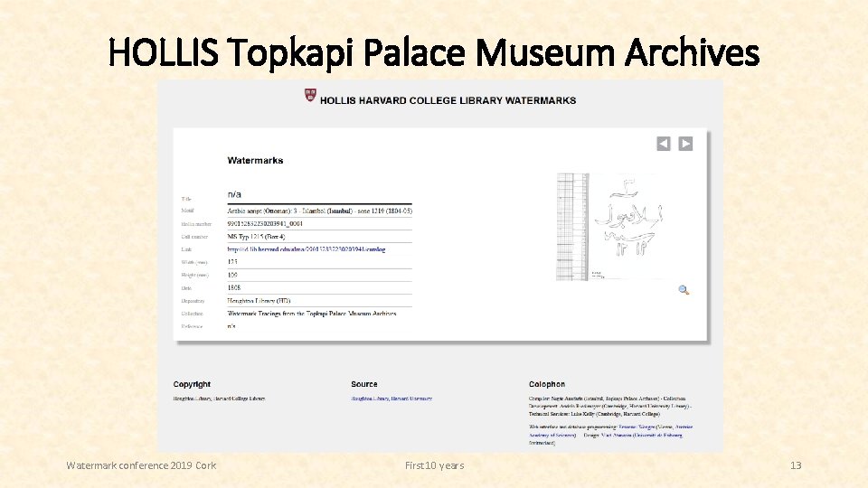The width and height of the screenshot is (868, 488).
Task: Click the call number MS Typ 1215
Action: click(256, 237)
